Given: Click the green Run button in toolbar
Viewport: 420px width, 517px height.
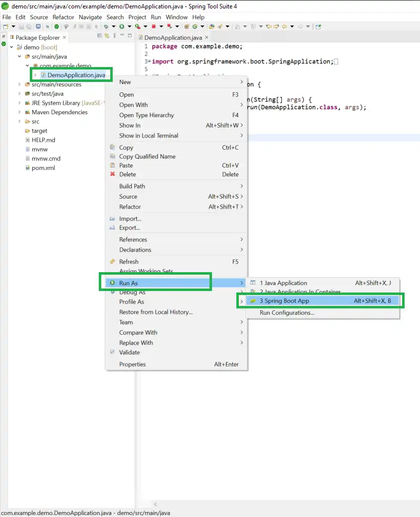Looking at the screenshot, I should 121,26.
